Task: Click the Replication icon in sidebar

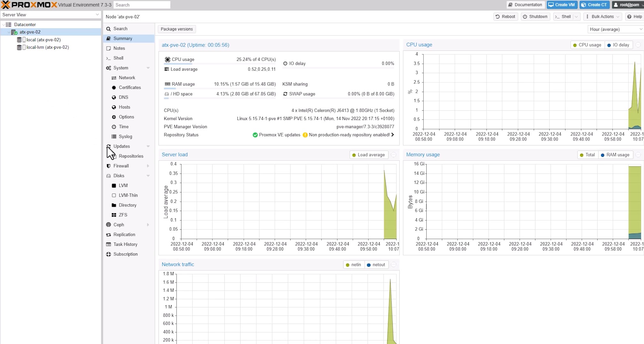Action: [x=108, y=235]
